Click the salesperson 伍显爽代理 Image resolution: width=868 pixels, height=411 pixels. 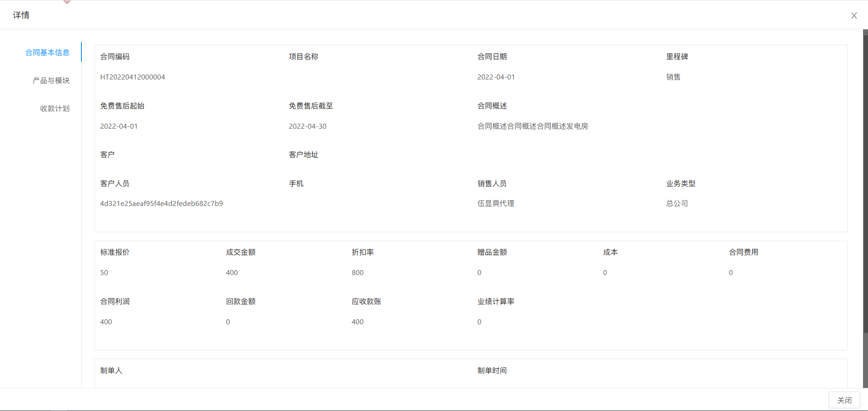[496, 204]
